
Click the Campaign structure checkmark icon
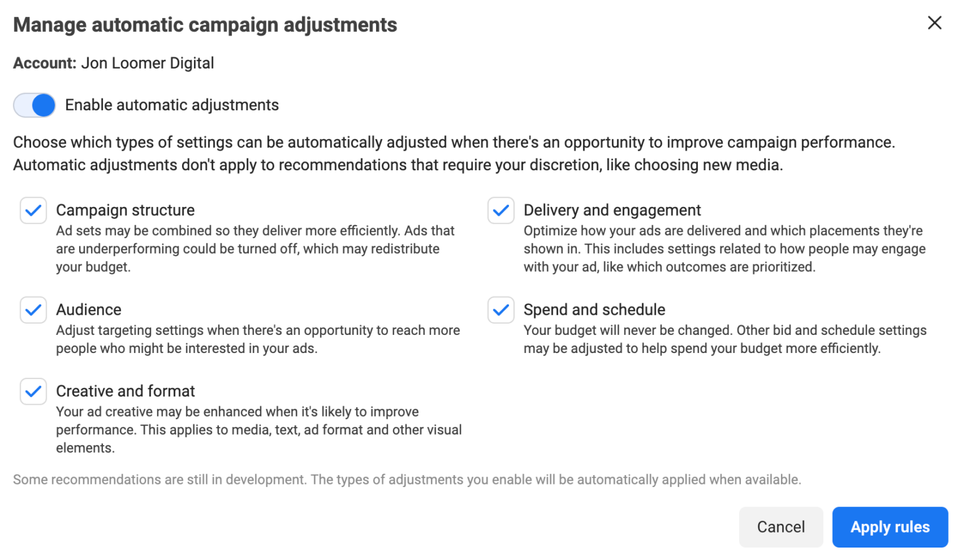(x=33, y=210)
